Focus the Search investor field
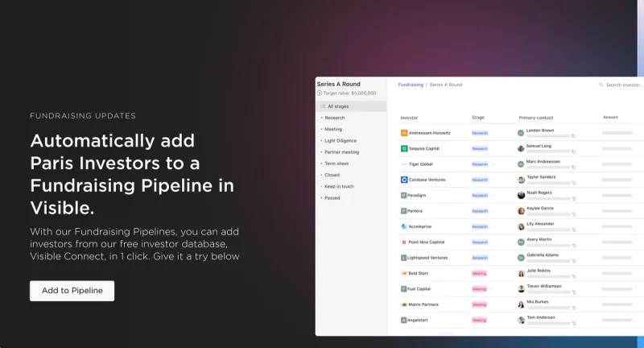 [x=621, y=85]
